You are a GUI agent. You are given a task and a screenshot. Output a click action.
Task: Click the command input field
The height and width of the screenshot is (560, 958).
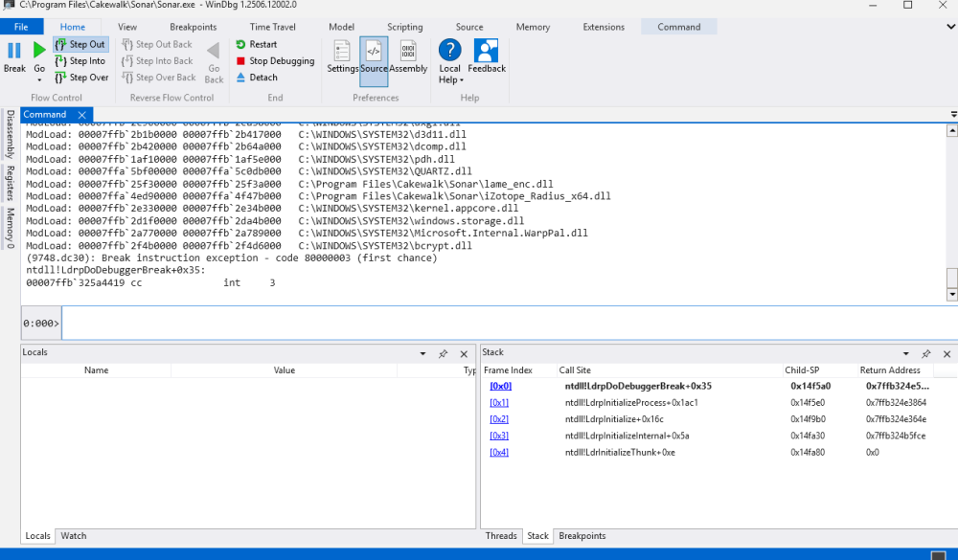coord(510,323)
